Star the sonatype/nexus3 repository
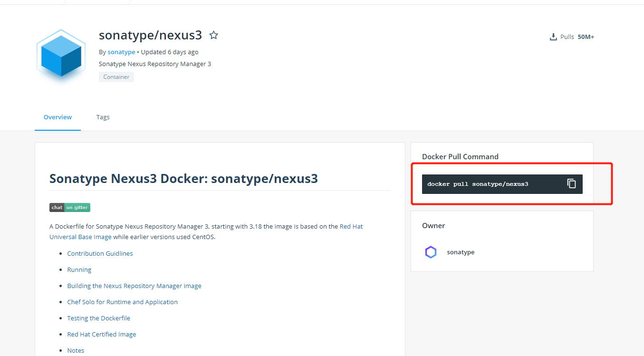This screenshot has width=644, height=356. coord(213,35)
